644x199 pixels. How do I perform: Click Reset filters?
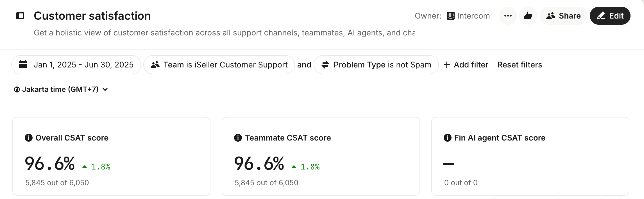click(x=520, y=65)
